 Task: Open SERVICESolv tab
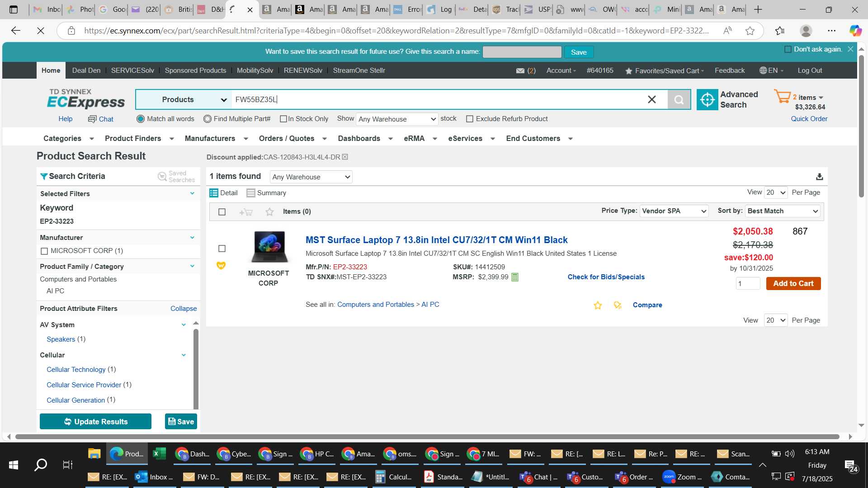(x=132, y=70)
